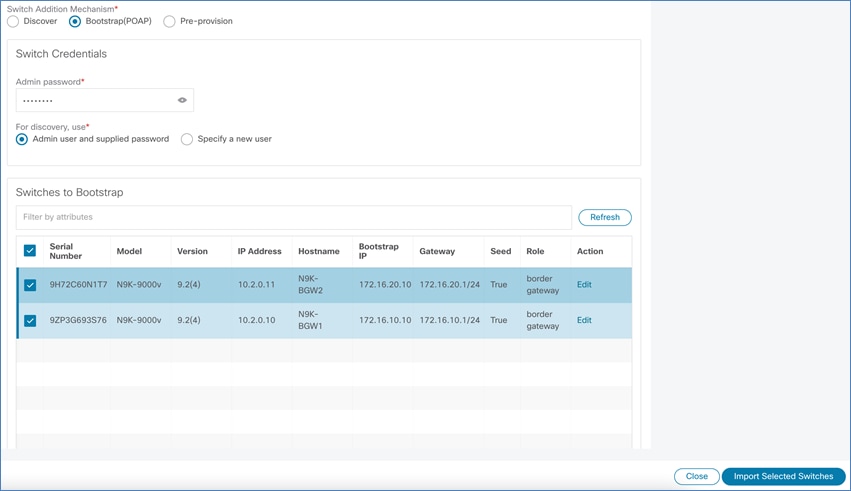Sort by the Seed column header
Image resolution: width=851 pixels, height=491 pixels.
pyautogui.click(x=500, y=251)
